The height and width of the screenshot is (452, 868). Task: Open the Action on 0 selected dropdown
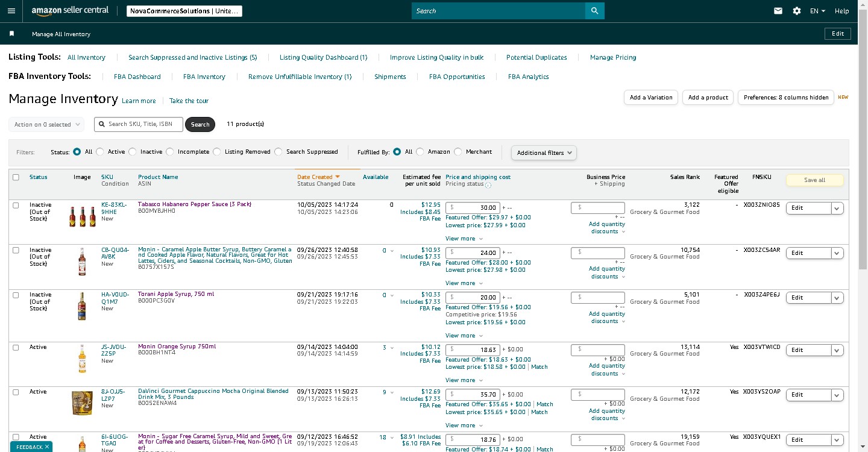click(x=47, y=124)
